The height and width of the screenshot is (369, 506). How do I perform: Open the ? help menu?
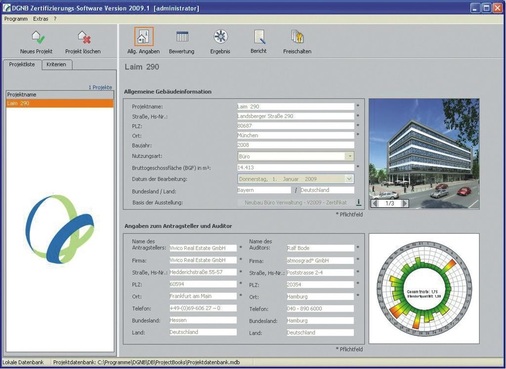coord(55,19)
